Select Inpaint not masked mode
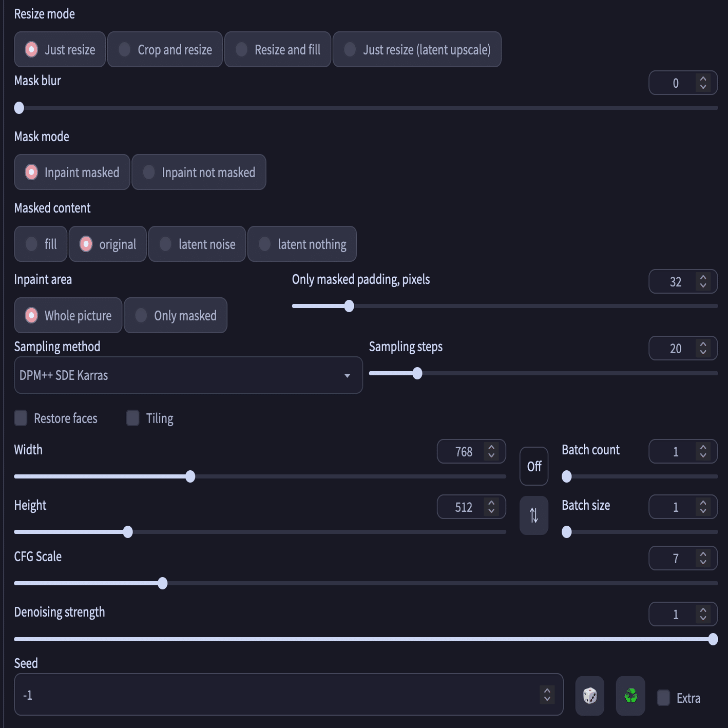Viewport: 728px width, 728px height. click(199, 172)
